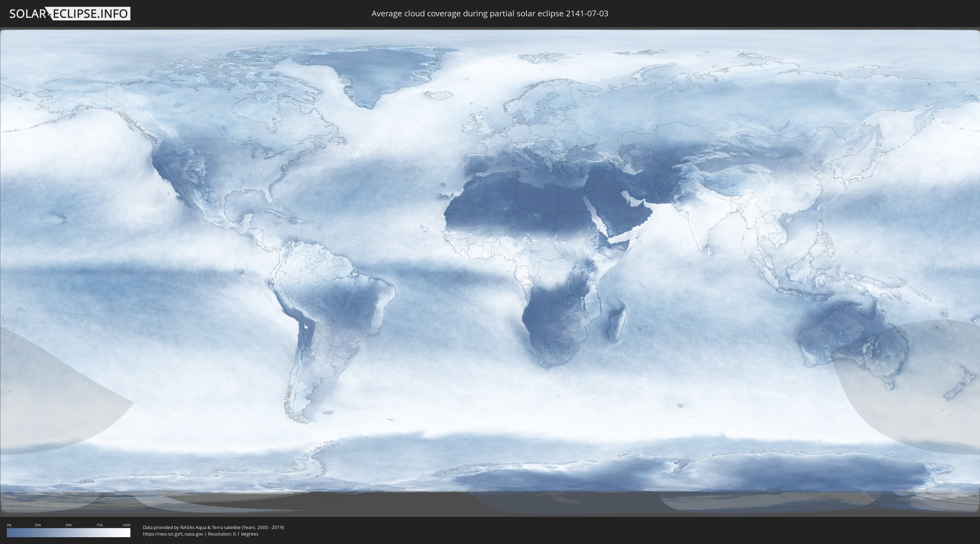
Task: Click the 75% legend label
Action: click(99, 525)
